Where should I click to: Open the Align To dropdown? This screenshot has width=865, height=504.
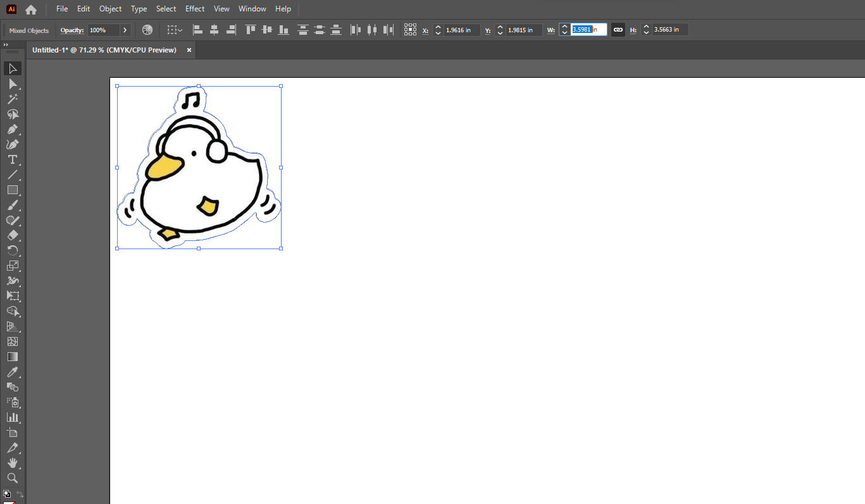(175, 30)
